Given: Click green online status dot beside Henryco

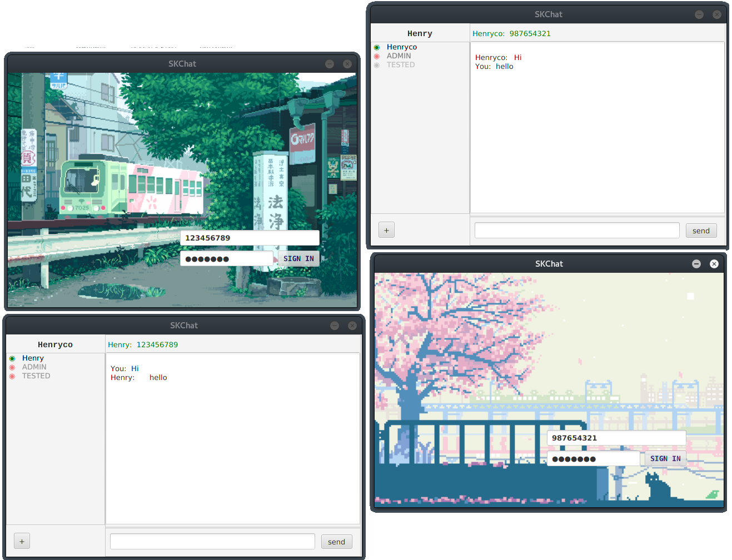Looking at the screenshot, I should coord(377,48).
